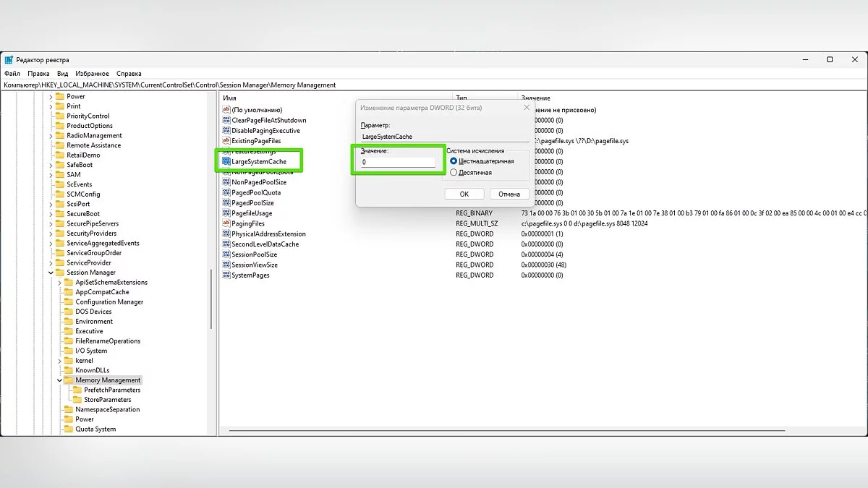Select the Десятичная radio button
This screenshot has width=868, height=488.
pos(454,173)
